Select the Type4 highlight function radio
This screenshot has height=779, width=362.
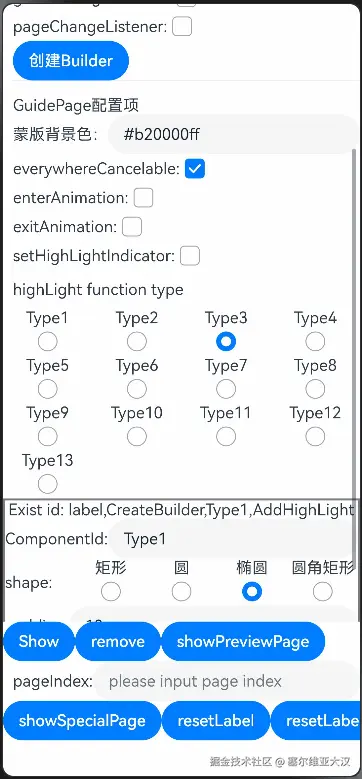315,341
